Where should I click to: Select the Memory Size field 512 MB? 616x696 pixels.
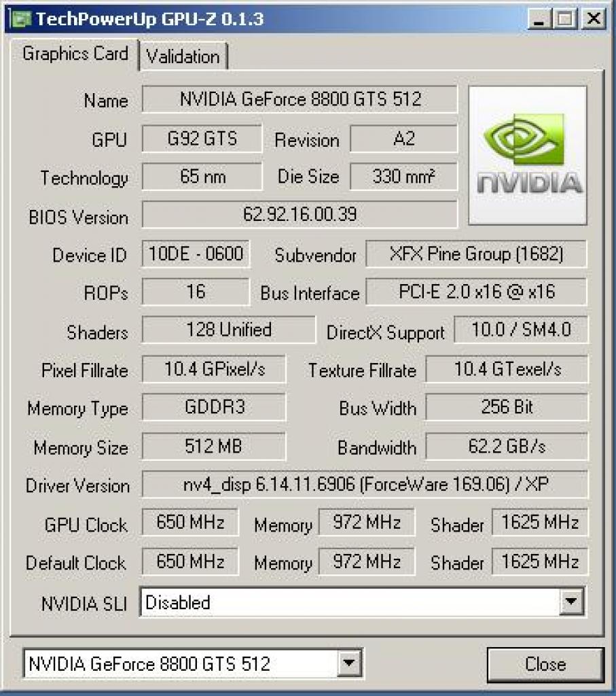[214, 447]
